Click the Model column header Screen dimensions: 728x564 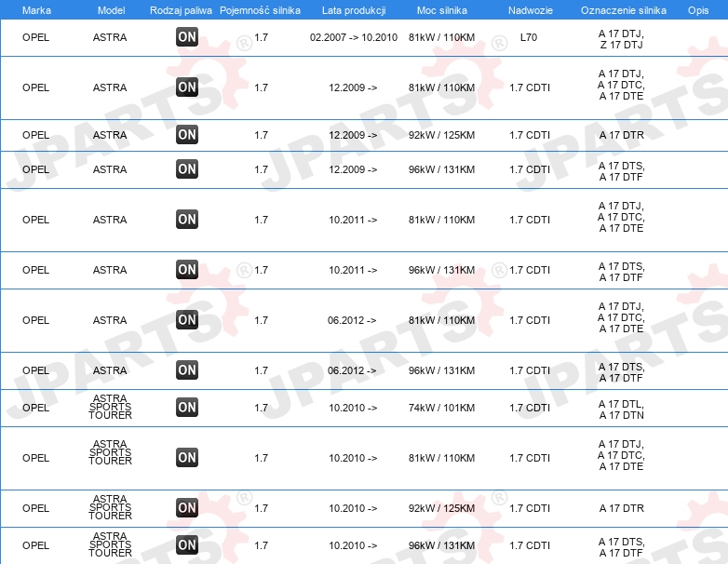coord(111,10)
